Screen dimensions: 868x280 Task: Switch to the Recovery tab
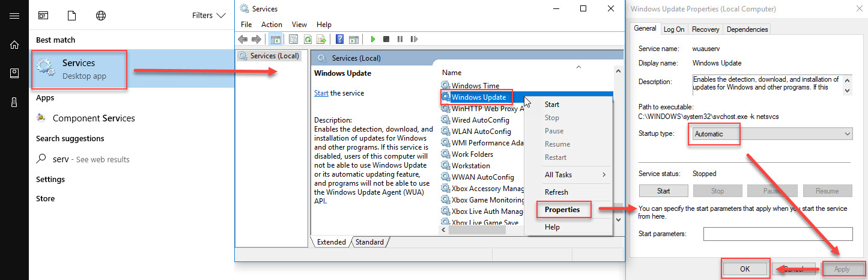[x=705, y=29]
